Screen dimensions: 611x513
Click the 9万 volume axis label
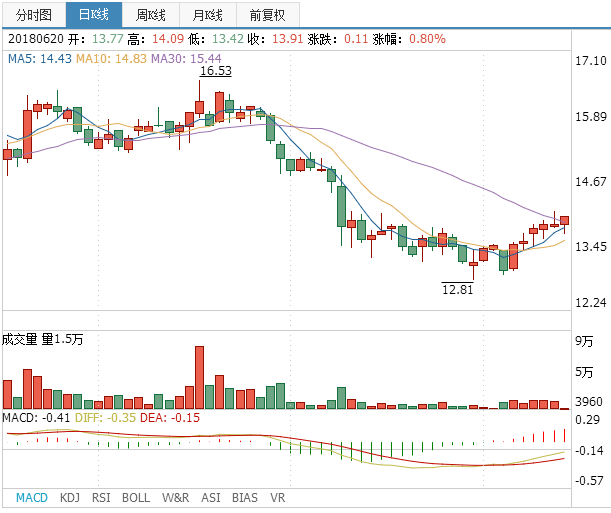[x=584, y=341]
